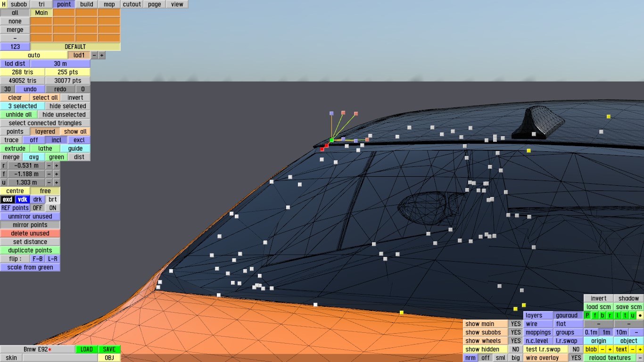Select the f view direction button
This screenshot has width=644, height=362.
(595, 315)
